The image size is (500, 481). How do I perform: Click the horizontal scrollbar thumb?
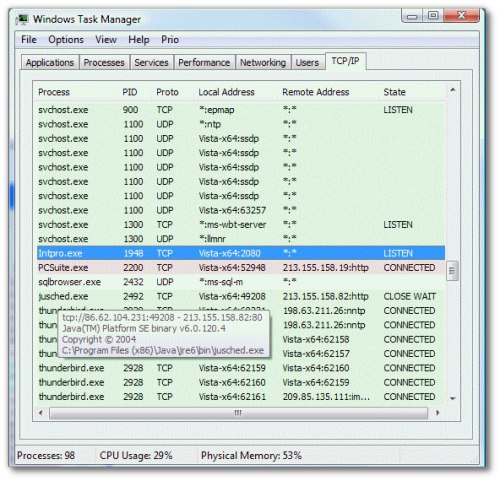(x=238, y=413)
